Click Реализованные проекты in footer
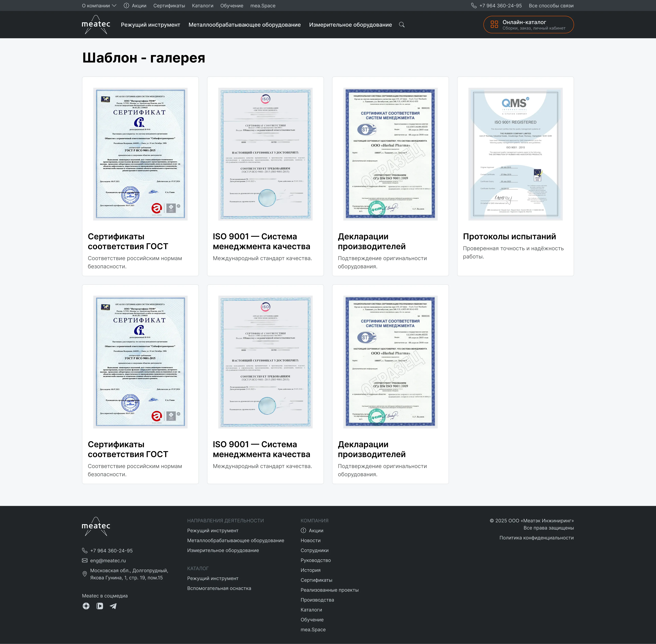Image resolution: width=656 pixels, height=644 pixels. coord(329,590)
